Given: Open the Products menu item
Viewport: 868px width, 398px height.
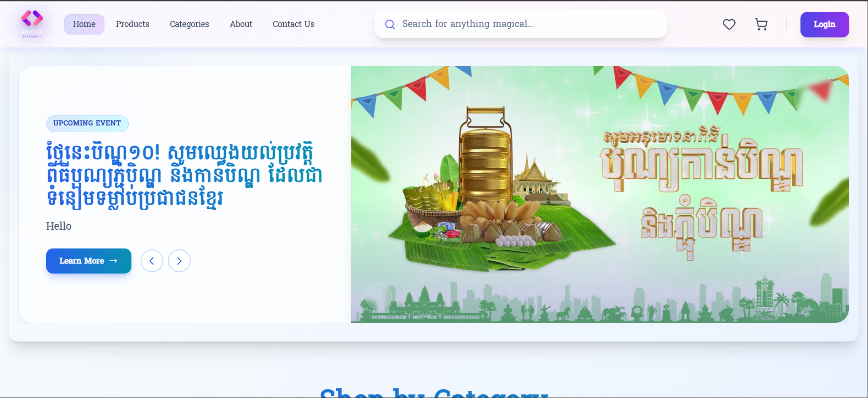Looking at the screenshot, I should point(132,24).
